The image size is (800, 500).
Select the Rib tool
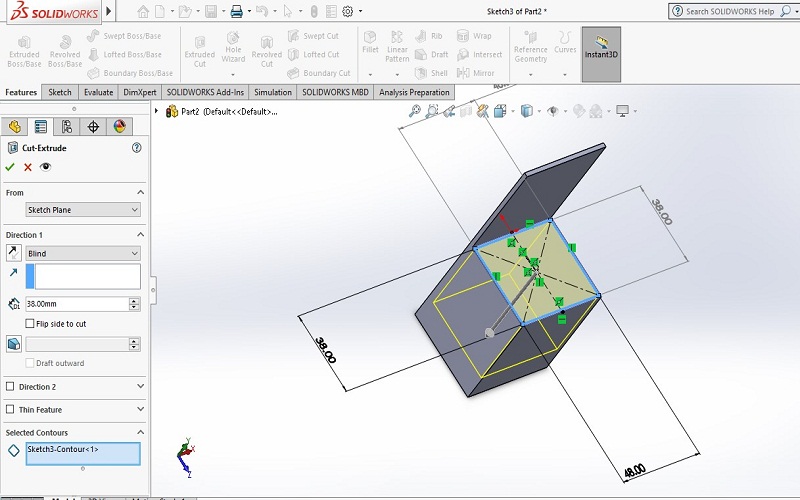429,36
